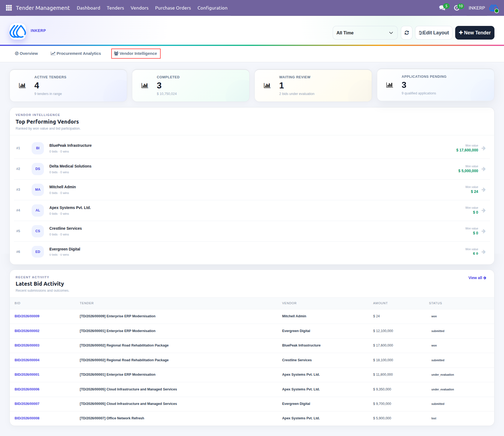The width and height of the screenshot is (504, 436).
Task: Click the New Tender button
Action: (475, 33)
